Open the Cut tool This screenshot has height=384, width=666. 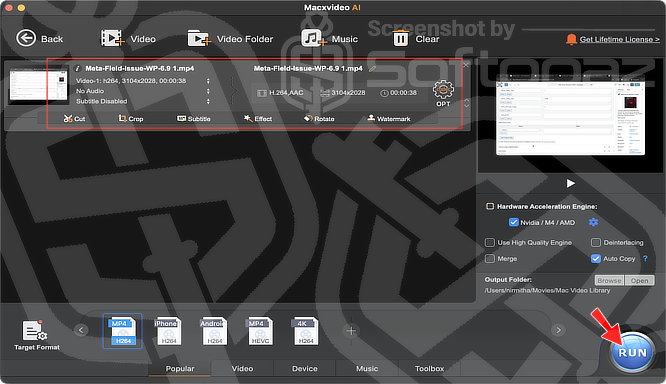[x=74, y=119]
